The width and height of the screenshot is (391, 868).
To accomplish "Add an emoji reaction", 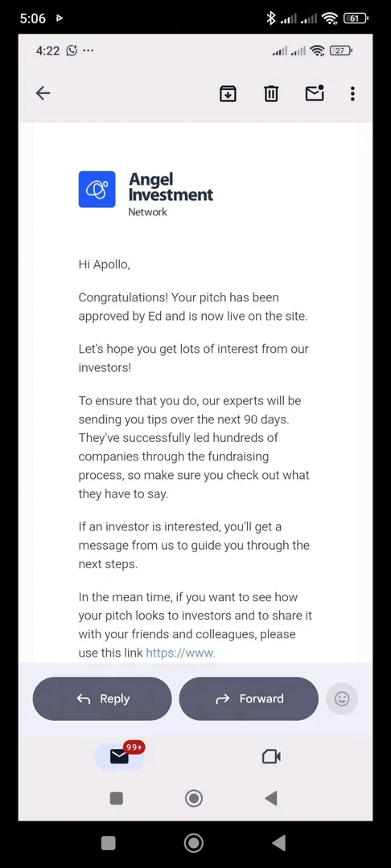I will pyautogui.click(x=342, y=698).
